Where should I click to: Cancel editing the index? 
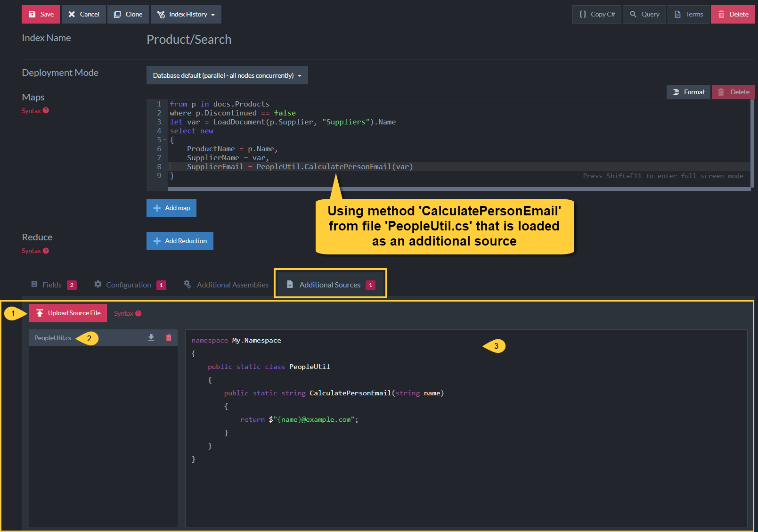pyautogui.click(x=83, y=14)
